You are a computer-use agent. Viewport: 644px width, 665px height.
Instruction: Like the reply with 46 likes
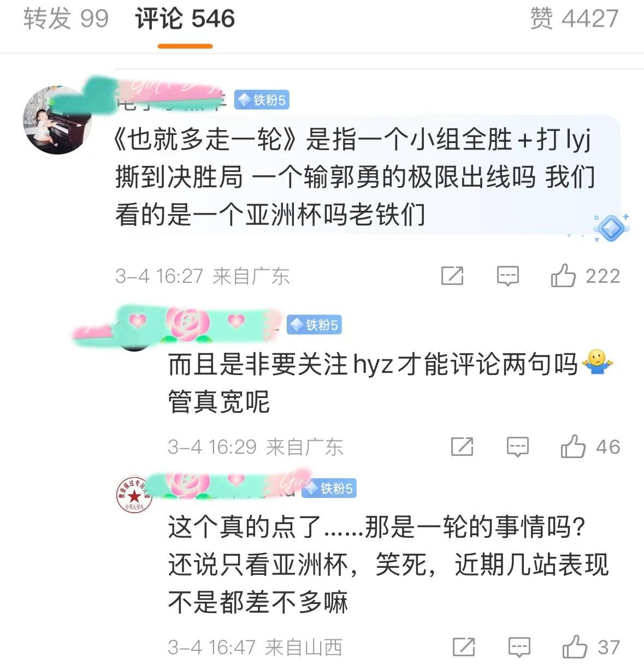(x=590, y=447)
